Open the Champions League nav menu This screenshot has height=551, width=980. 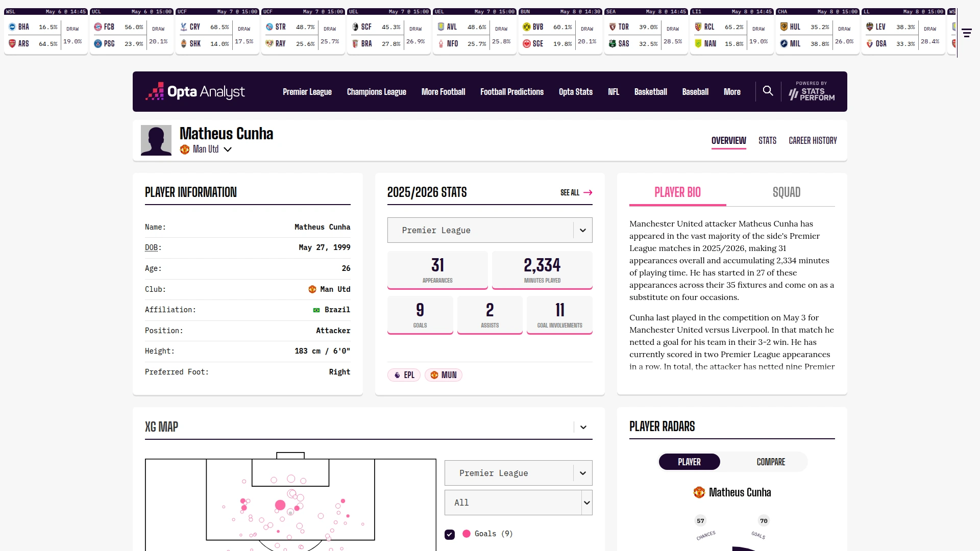pyautogui.click(x=377, y=92)
